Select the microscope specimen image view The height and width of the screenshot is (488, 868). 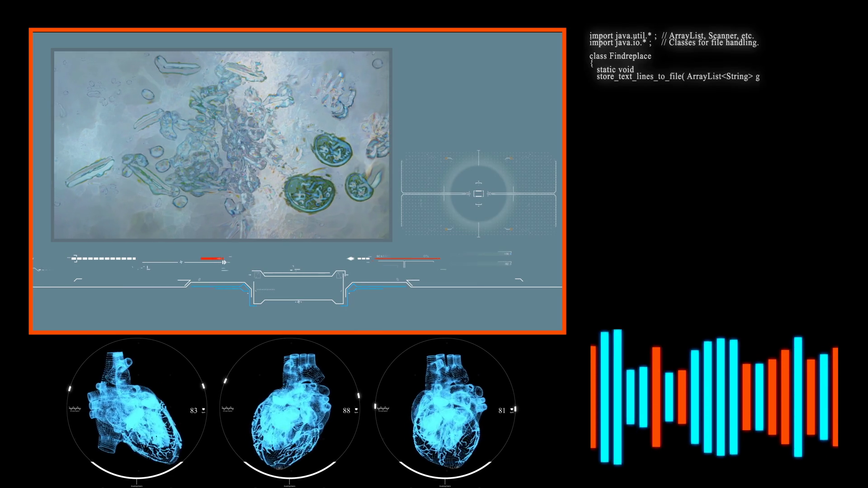222,145
